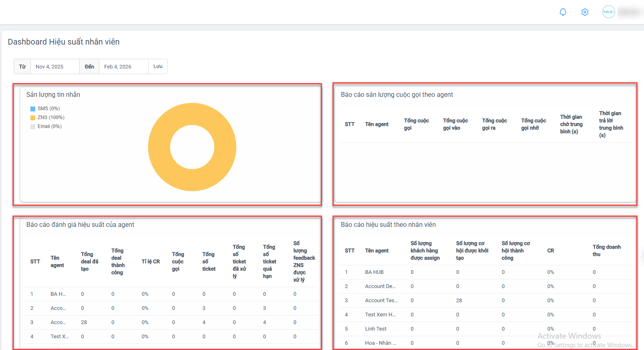Click the orange ZNS donut chart ring

click(x=160, y=147)
